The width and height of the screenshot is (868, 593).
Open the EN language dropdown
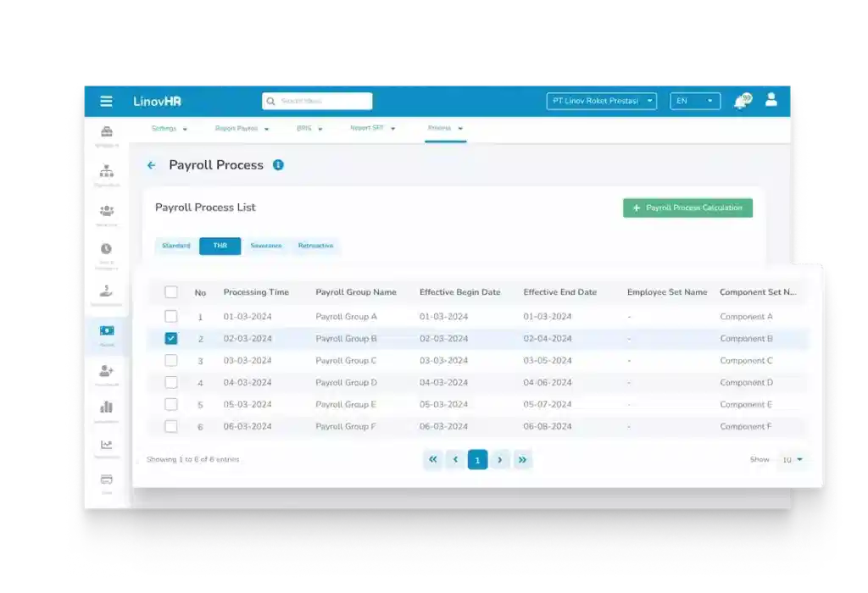[694, 101]
